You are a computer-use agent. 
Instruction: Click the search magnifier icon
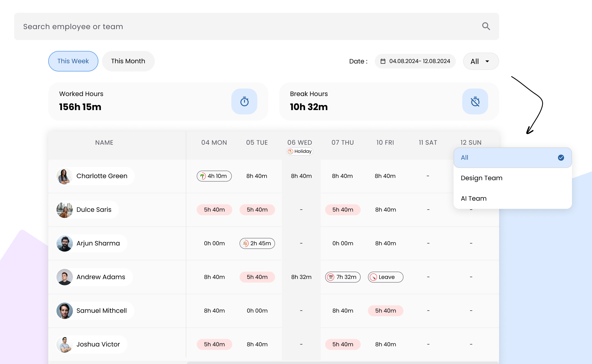click(486, 26)
